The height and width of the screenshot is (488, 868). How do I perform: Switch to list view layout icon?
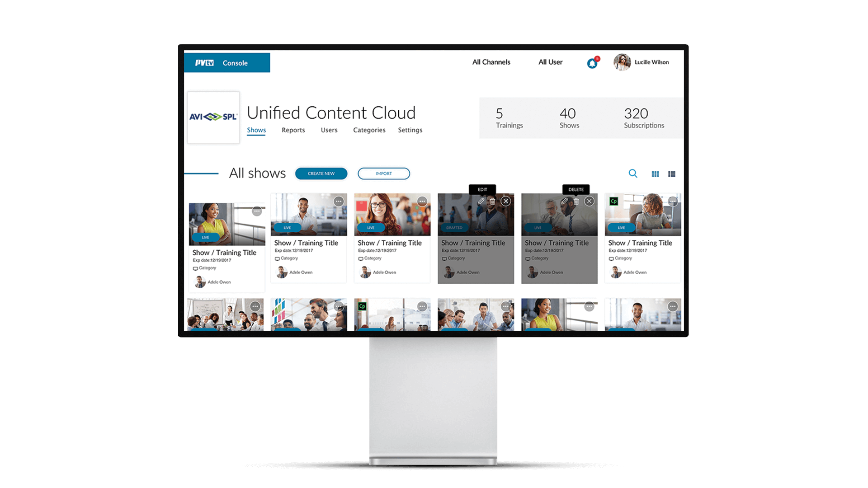click(672, 174)
